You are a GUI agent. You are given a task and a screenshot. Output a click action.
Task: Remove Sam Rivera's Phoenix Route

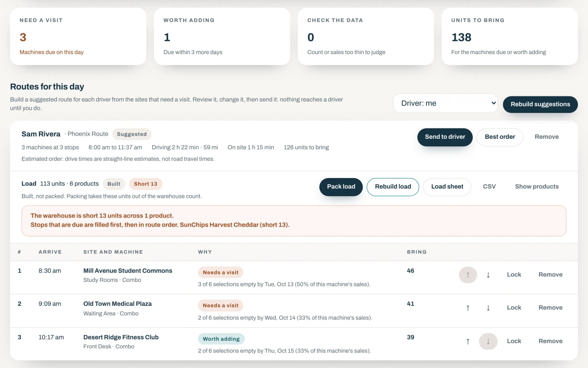[546, 137]
